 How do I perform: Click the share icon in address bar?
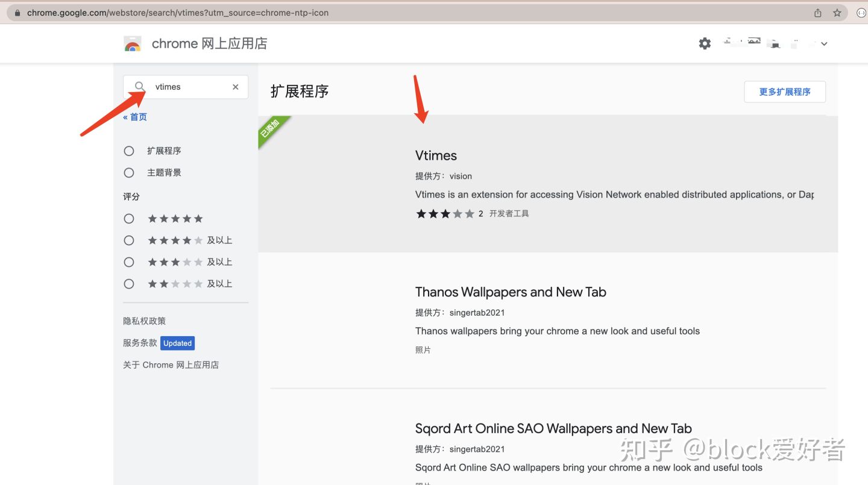tap(818, 13)
